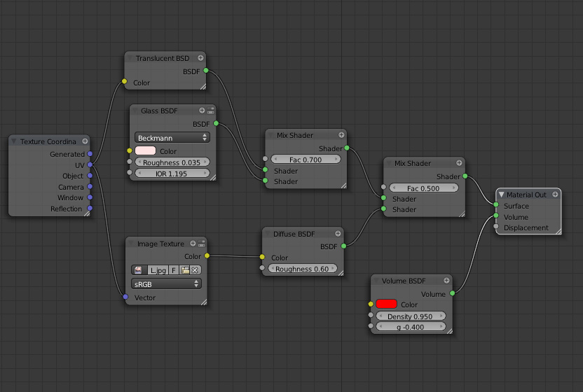
Task: Click the Generated output socket
Action: point(90,153)
